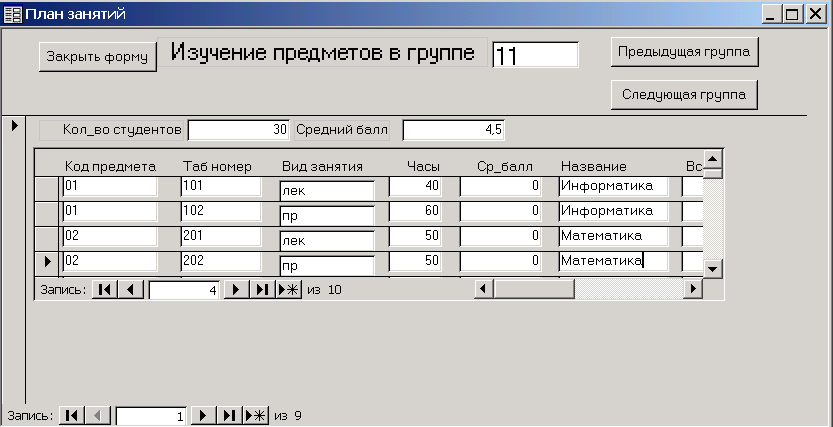The height and width of the screenshot is (427, 833).
Task: Click subform horizontal scrollbar left arrow
Action: 483,289
